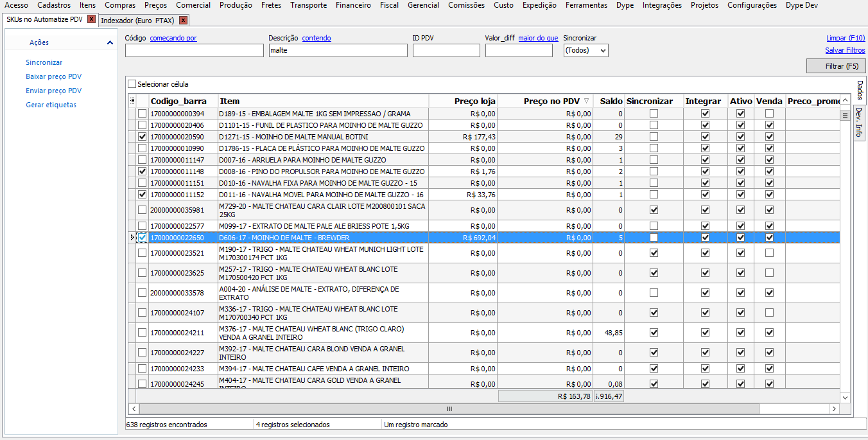Focus the ID PDV filter input
Screen dimensions: 868x440
pos(446,51)
